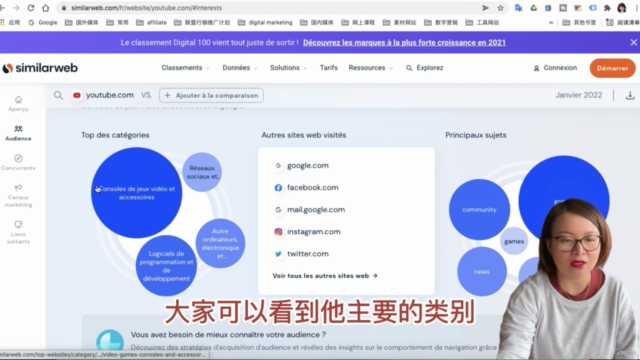Open facebook.com site link
The height and width of the screenshot is (360, 640).
(313, 187)
